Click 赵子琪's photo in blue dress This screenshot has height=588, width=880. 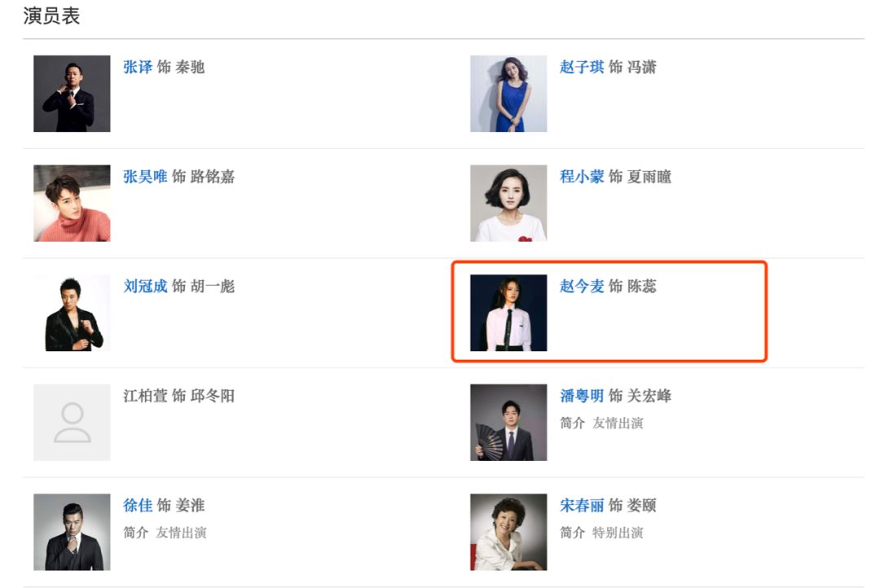(508, 94)
